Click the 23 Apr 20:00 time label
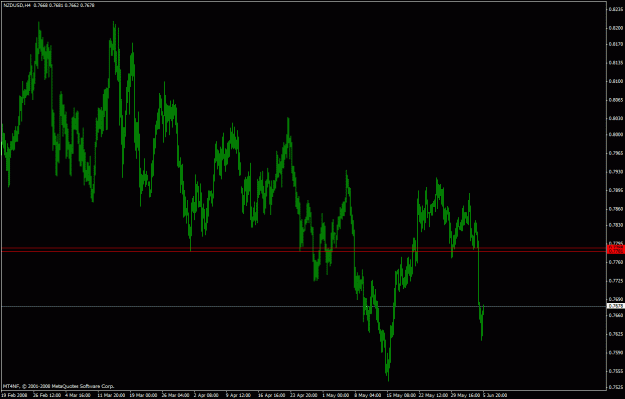 tap(304, 395)
